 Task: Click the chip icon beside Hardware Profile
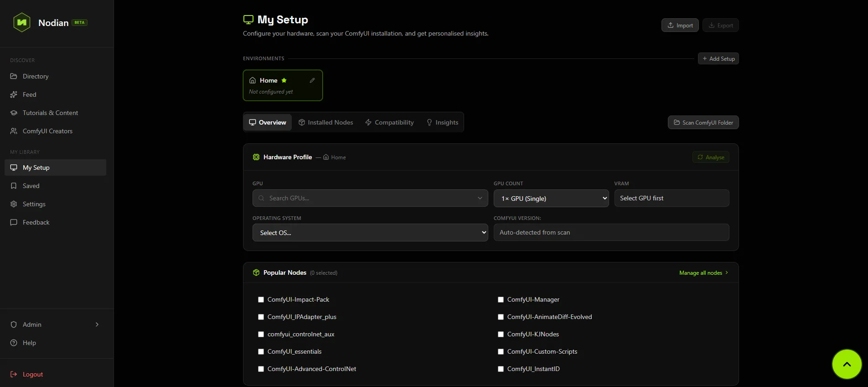[x=256, y=157]
